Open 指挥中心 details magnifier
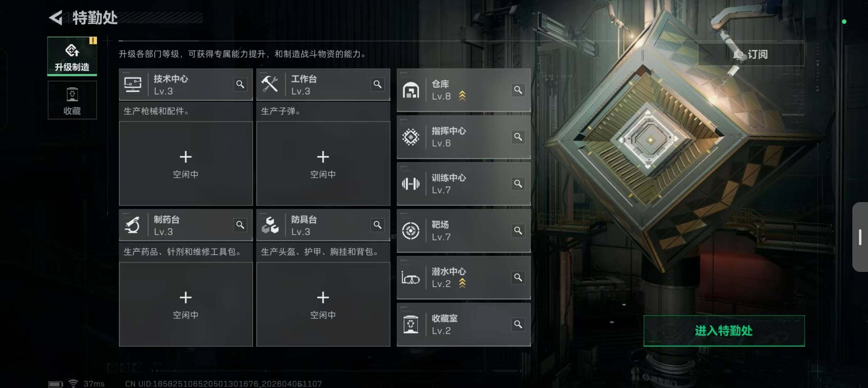Viewport: 868px width, 388px height. point(518,137)
